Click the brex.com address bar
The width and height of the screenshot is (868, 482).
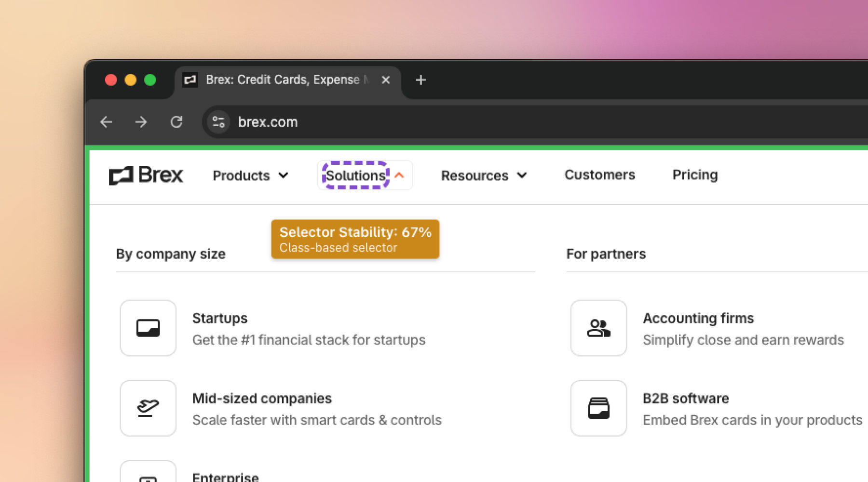click(x=535, y=122)
